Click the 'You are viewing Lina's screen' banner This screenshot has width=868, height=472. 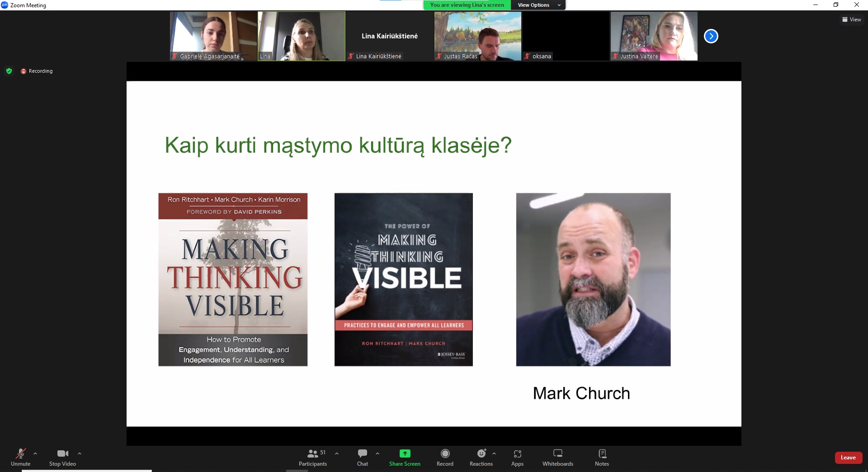(x=467, y=5)
